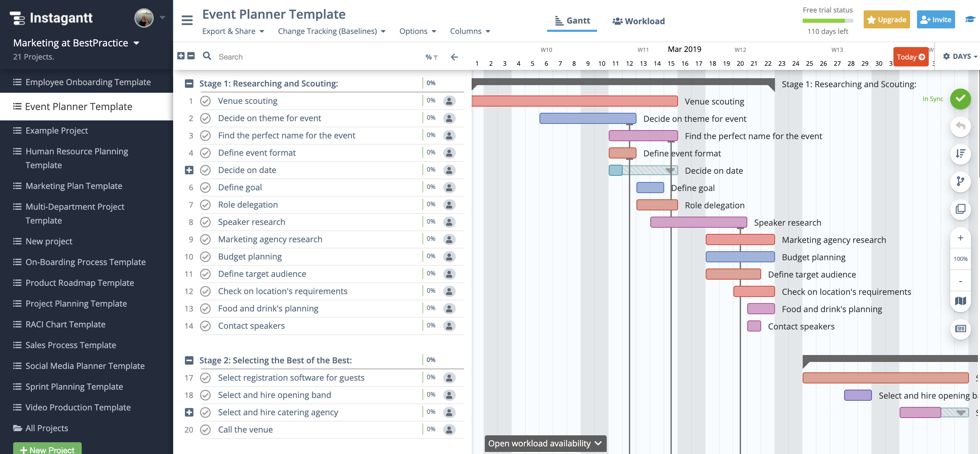Click the 100% zoom level control
Screen dimensions: 980x454
960,259
